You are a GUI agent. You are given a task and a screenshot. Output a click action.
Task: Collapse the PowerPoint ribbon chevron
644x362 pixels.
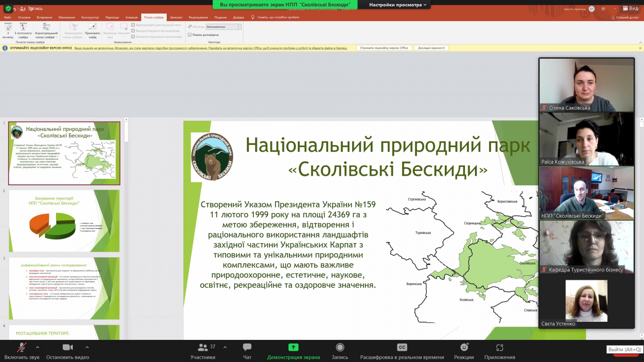tap(640, 42)
